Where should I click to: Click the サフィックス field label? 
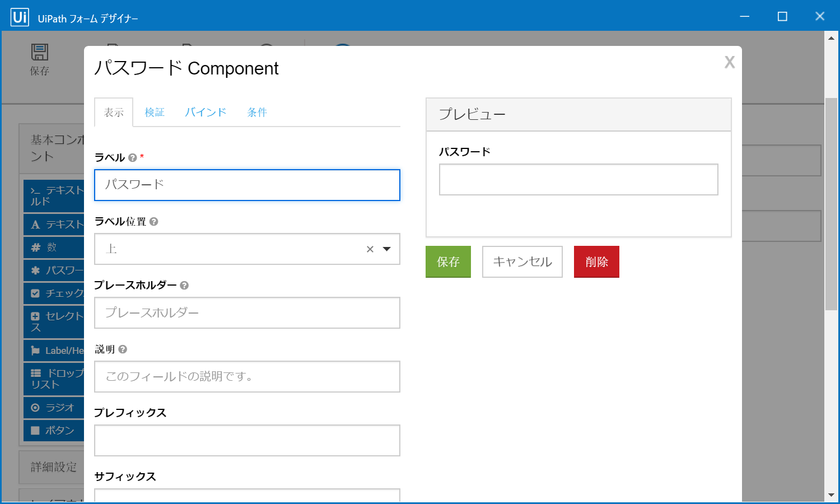click(125, 477)
